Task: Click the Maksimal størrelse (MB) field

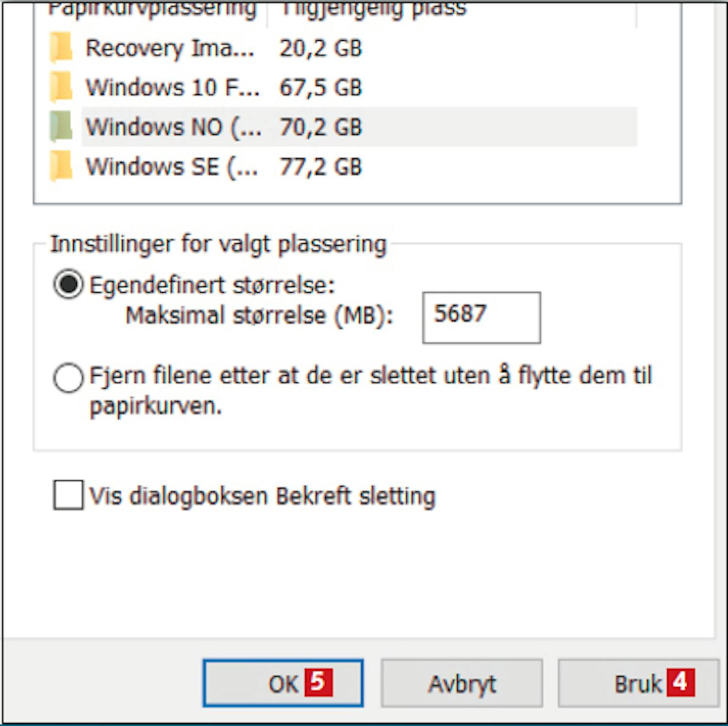Action: click(481, 317)
